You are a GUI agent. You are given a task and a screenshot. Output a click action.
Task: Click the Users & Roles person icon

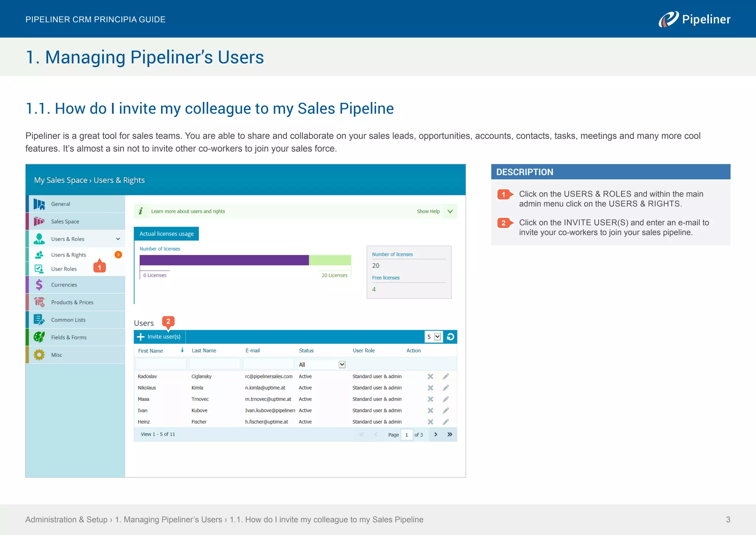click(39, 239)
